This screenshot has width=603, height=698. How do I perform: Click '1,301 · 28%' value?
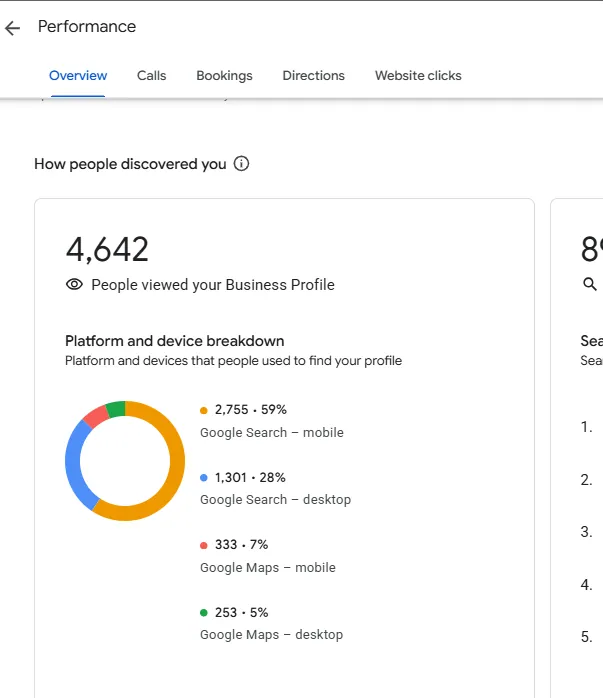pyautogui.click(x=250, y=478)
